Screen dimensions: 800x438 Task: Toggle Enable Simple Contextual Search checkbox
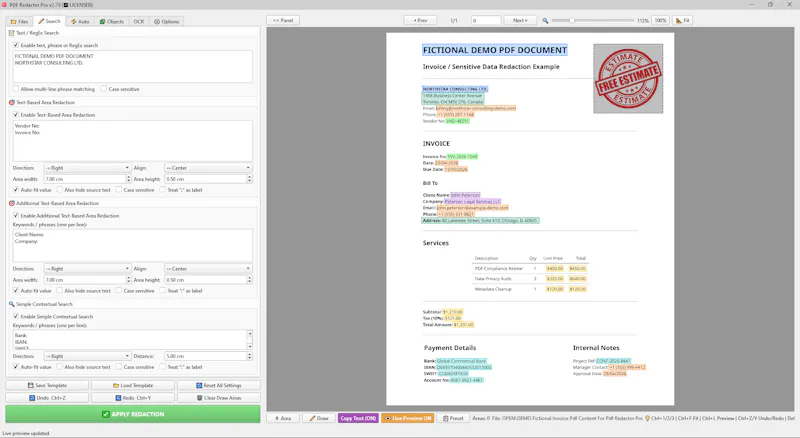pos(16,317)
